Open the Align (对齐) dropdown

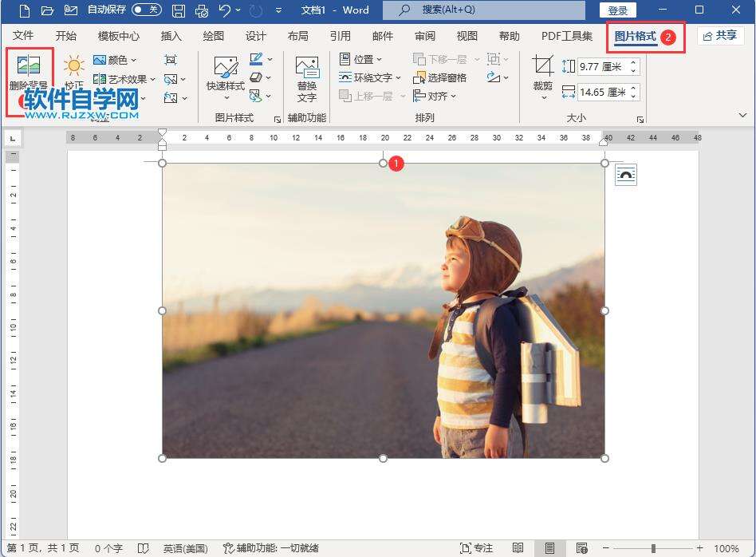pyautogui.click(x=435, y=96)
